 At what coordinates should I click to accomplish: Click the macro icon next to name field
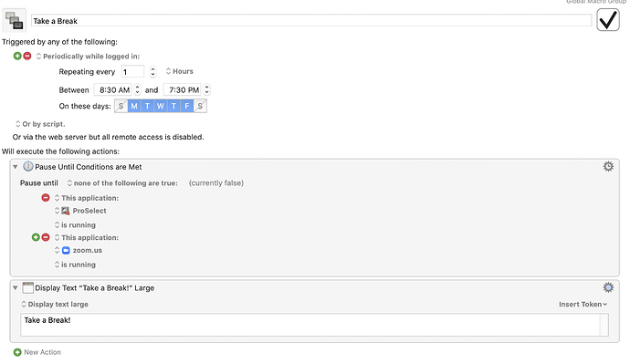(x=15, y=20)
